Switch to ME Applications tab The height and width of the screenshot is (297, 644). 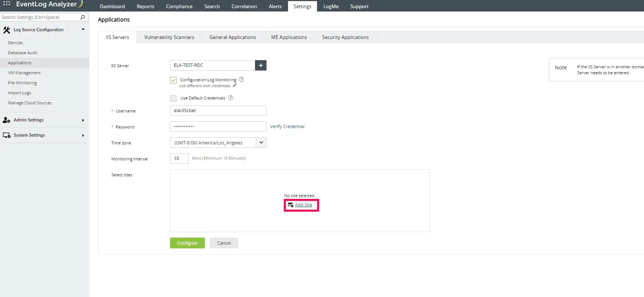coord(289,37)
